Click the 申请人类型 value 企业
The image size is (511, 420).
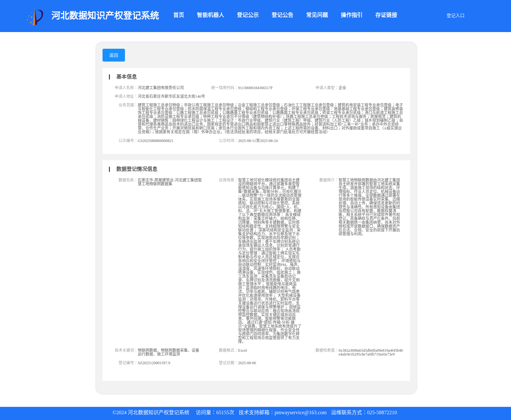(x=342, y=88)
